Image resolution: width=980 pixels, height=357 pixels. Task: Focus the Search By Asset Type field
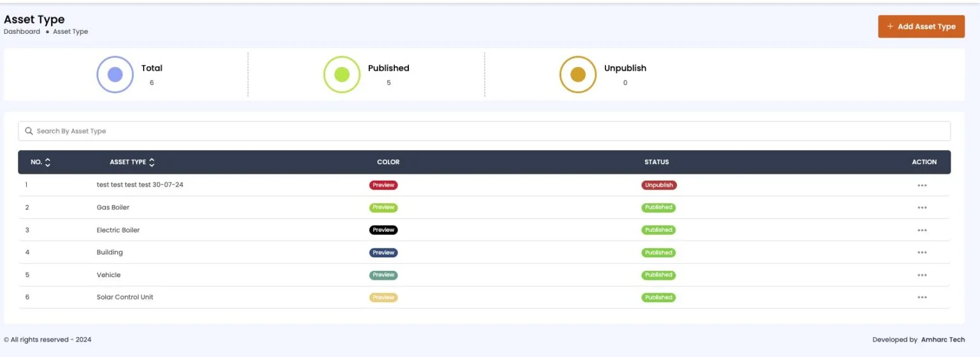tap(485, 131)
